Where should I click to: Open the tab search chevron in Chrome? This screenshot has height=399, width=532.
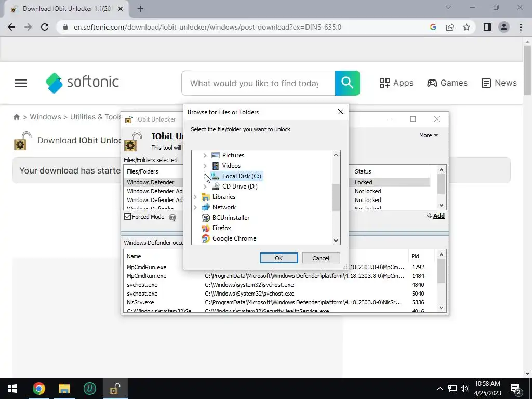448,7
